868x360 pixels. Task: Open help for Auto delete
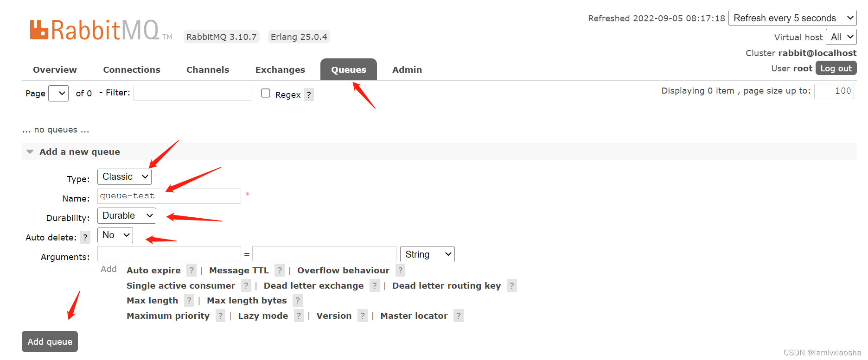click(x=85, y=237)
